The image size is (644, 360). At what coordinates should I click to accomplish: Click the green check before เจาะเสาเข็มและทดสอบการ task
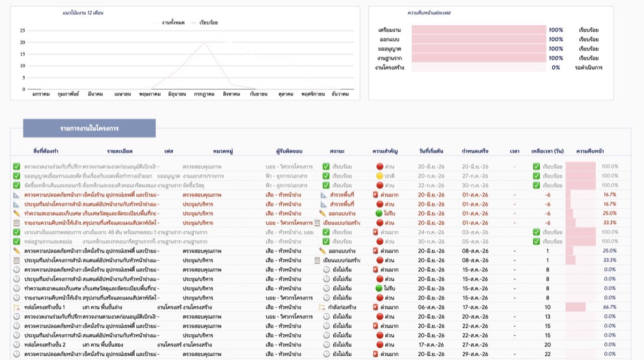coord(17,232)
